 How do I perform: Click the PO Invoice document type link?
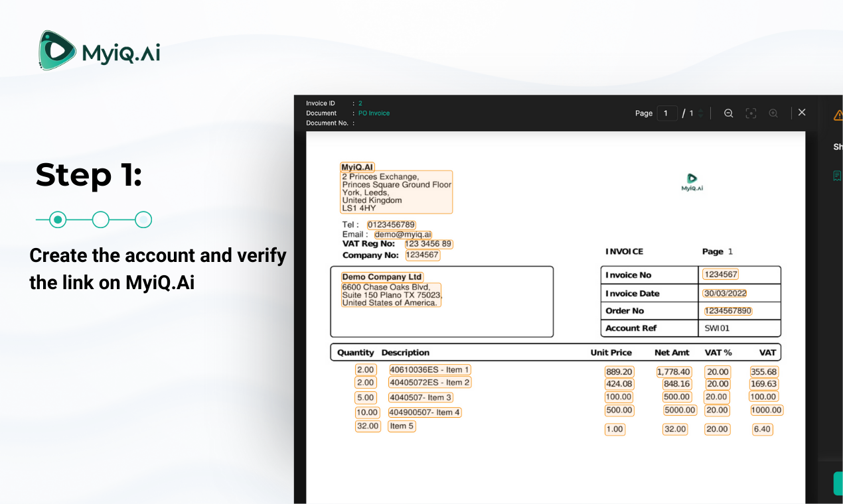(374, 113)
